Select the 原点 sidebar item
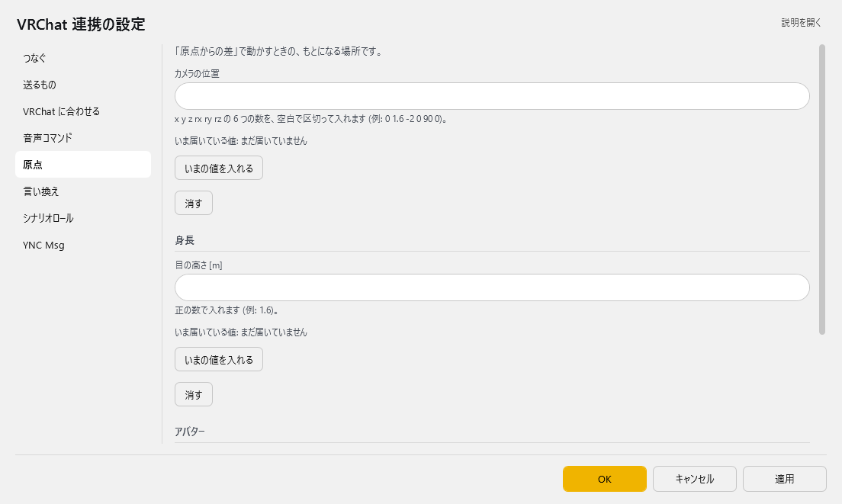This screenshot has width=842, height=504. (82, 164)
